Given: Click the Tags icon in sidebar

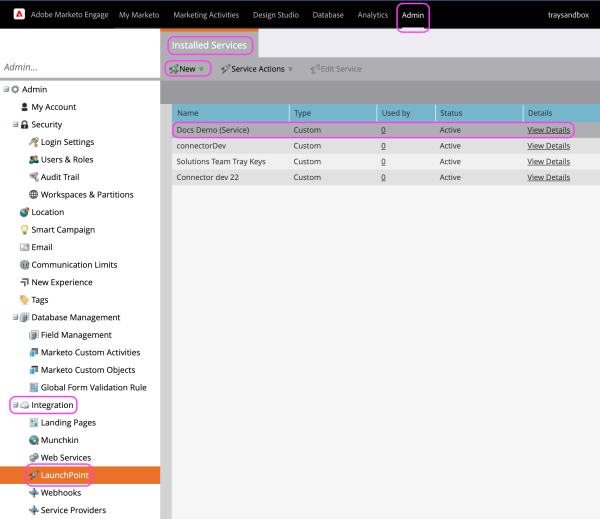Looking at the screenshot, I should tap(23, 300).
